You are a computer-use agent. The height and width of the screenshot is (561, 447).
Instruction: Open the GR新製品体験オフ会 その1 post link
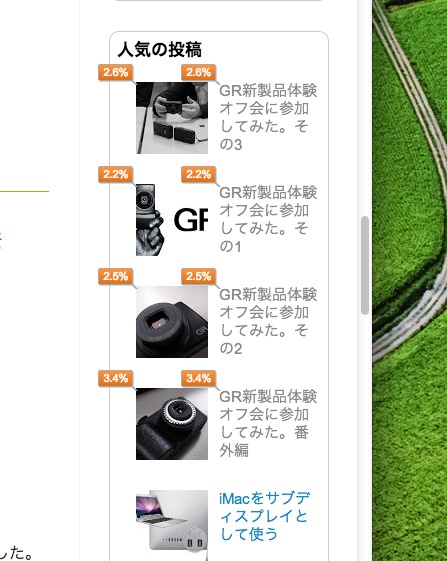tap(268, 220)
